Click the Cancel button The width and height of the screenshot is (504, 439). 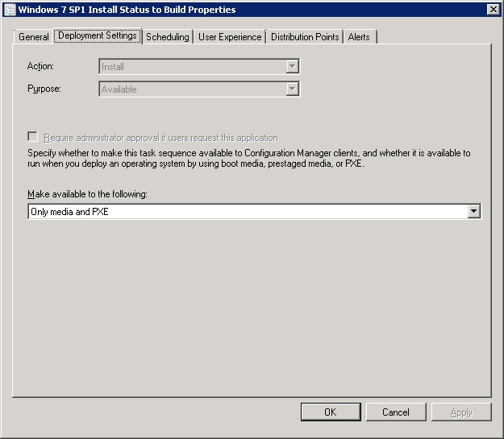(x=396, y=412)
